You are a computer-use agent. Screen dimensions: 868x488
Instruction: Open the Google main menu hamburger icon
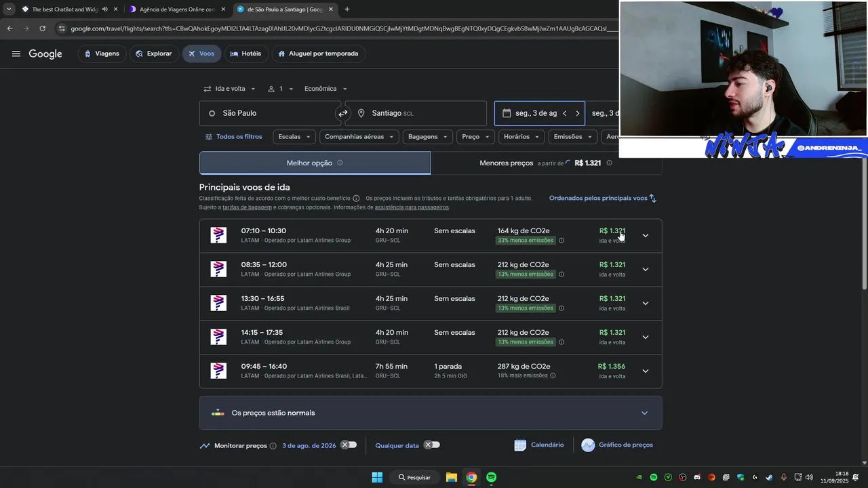[x=16, y=54]
